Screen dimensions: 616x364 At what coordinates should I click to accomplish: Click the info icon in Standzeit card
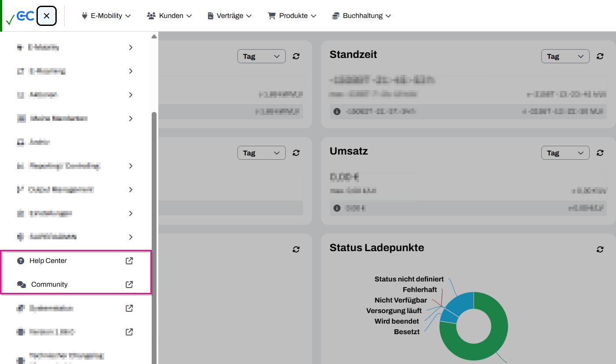(337, 112)
